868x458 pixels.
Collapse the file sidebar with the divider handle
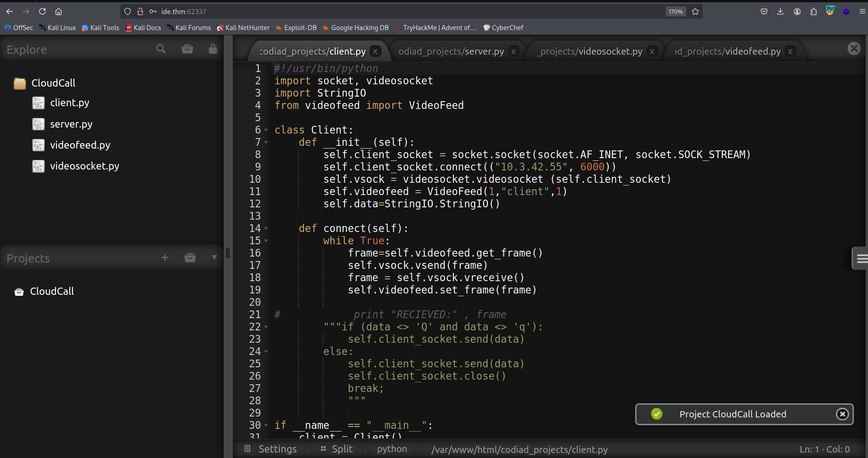tap(228, 252)
